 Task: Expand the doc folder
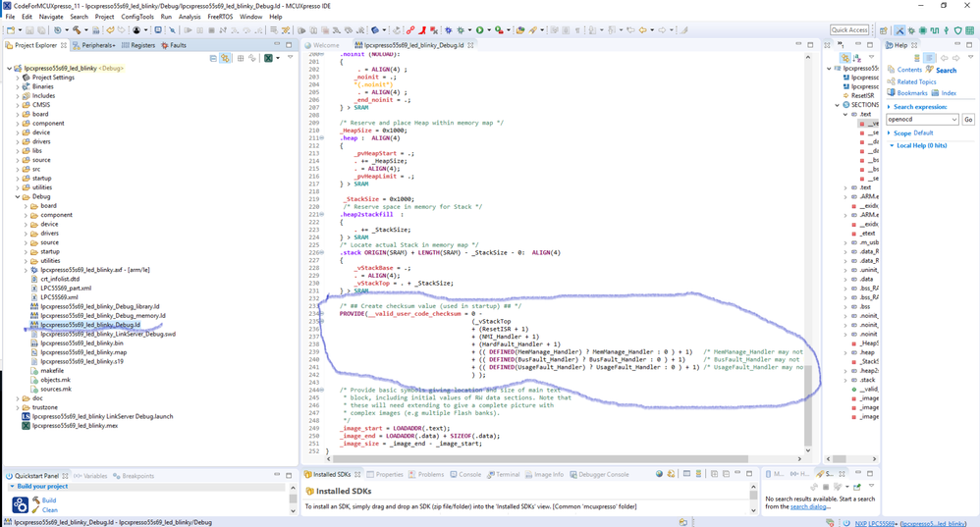[x=18, y=398]
